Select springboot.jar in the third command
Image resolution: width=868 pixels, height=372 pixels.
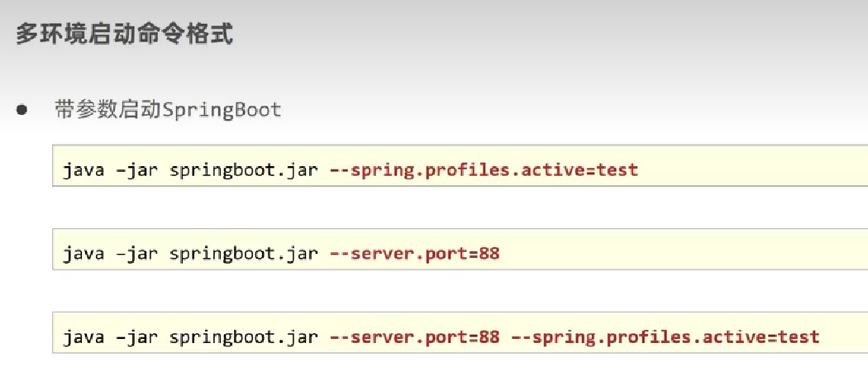pyautogui.click(x=243, y=337)
